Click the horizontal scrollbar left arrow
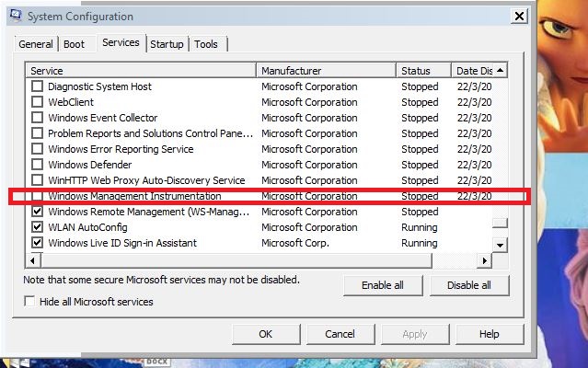Viewport: 588px width, 368px height. (x=32, y=260)
